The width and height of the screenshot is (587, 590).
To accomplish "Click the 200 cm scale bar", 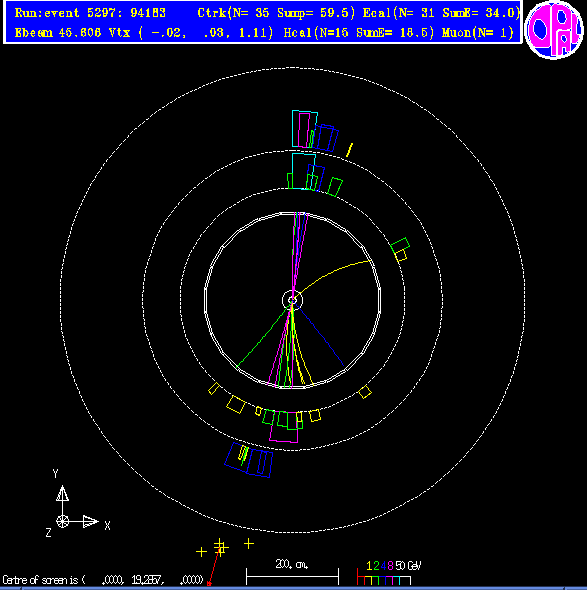I will 292,572.
